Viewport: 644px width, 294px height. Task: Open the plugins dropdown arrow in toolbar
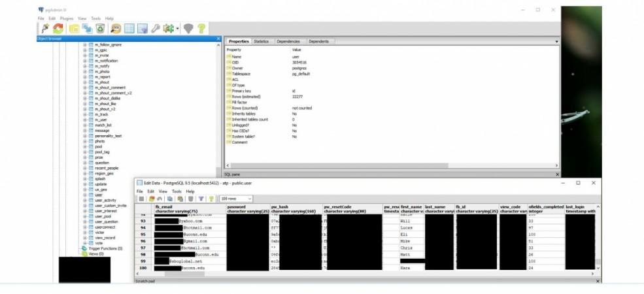[177, 29]
